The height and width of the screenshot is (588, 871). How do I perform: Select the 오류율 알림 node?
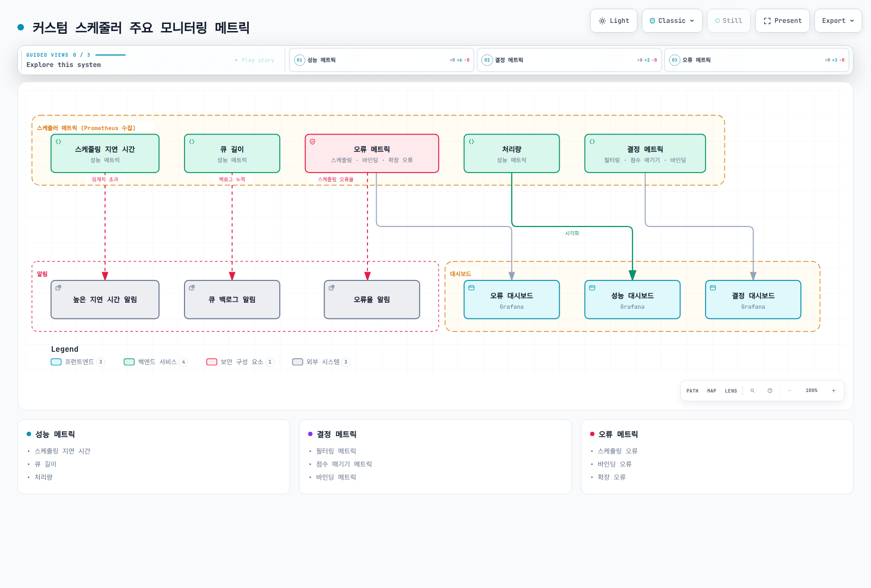coord(372,299)
